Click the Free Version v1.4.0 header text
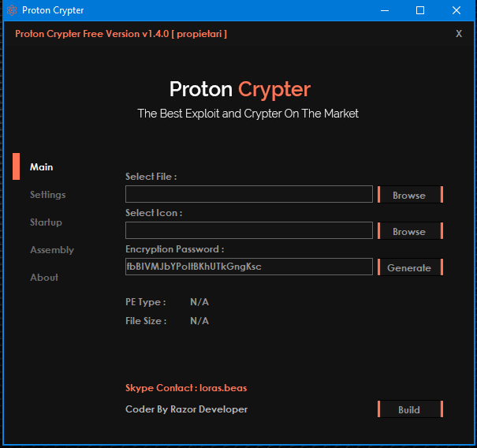 point(121,33)
